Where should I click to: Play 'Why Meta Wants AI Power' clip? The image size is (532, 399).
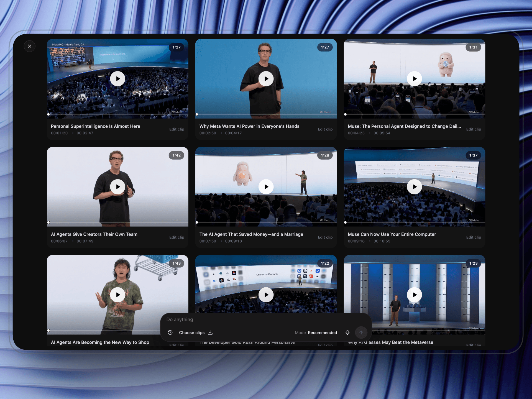[266, 79]
